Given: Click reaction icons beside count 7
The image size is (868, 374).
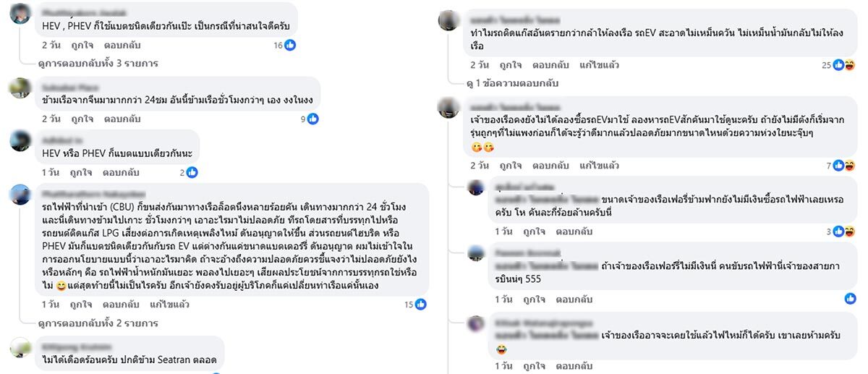Looking at the screenshot, I should 843,166.
